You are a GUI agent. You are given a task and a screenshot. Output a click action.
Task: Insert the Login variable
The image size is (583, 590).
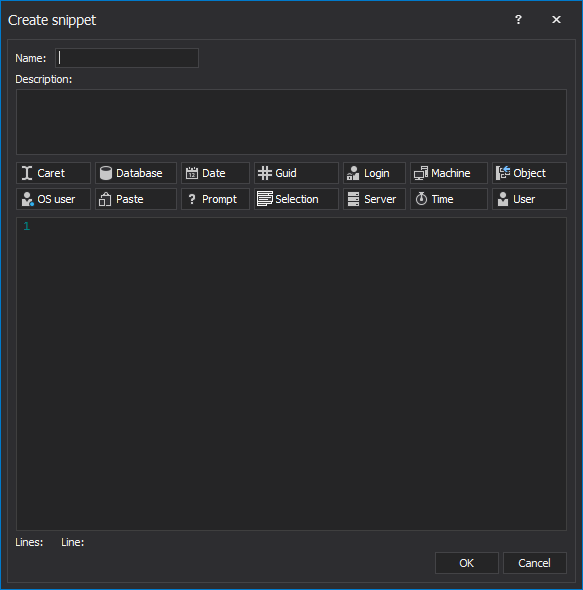point(374,173)
